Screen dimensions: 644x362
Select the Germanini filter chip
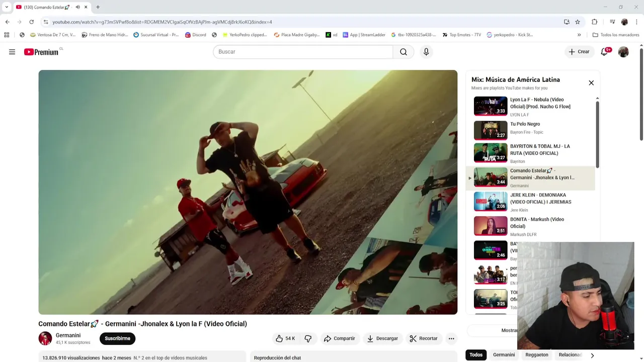(x=504, y=355)
